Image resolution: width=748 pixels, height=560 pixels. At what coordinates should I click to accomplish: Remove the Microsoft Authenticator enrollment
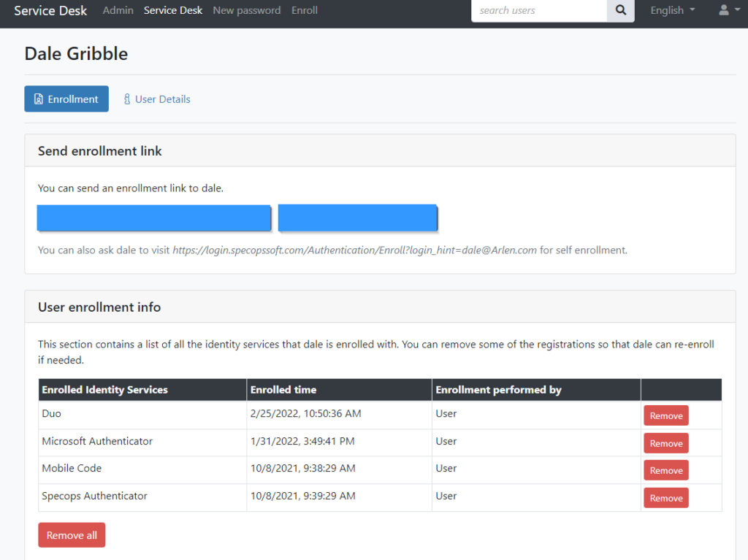[666, 443]
